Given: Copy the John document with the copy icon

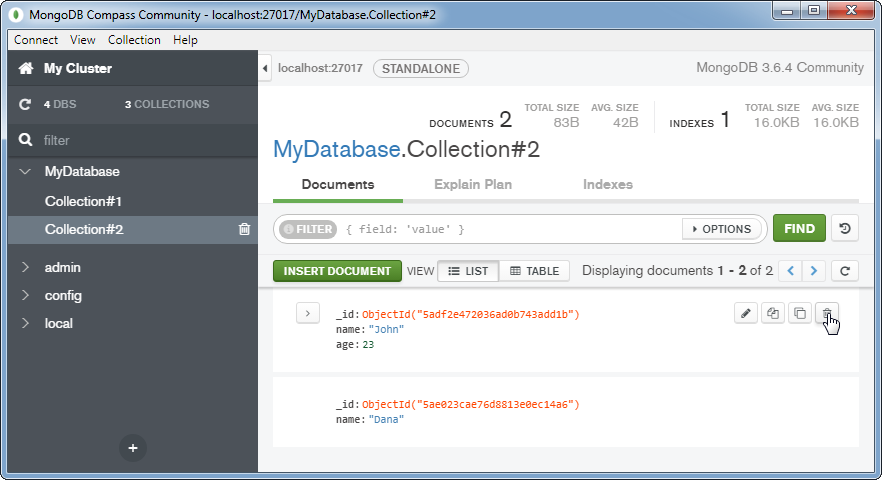Looking at the screenshot, I should pyautogui.click(x=772, y=314).
